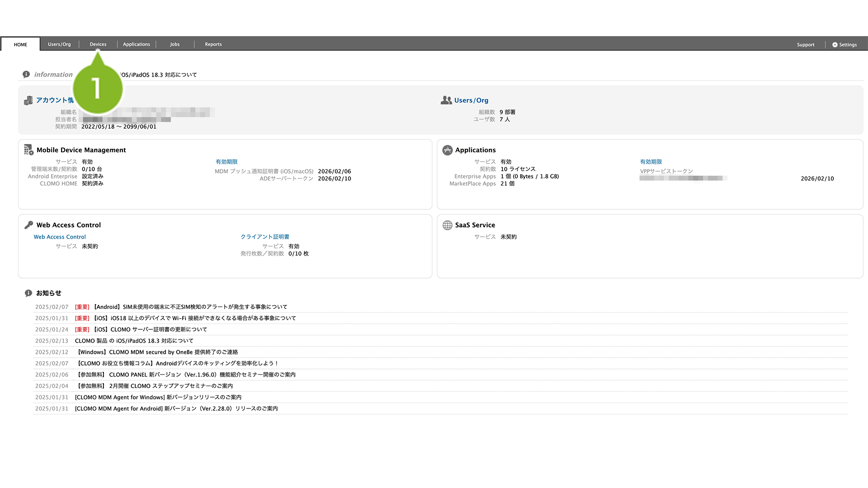Click the SaaS Service globe icon
Image resolution: width=868 pixels, height=488 pixels.
coord(447,225)
